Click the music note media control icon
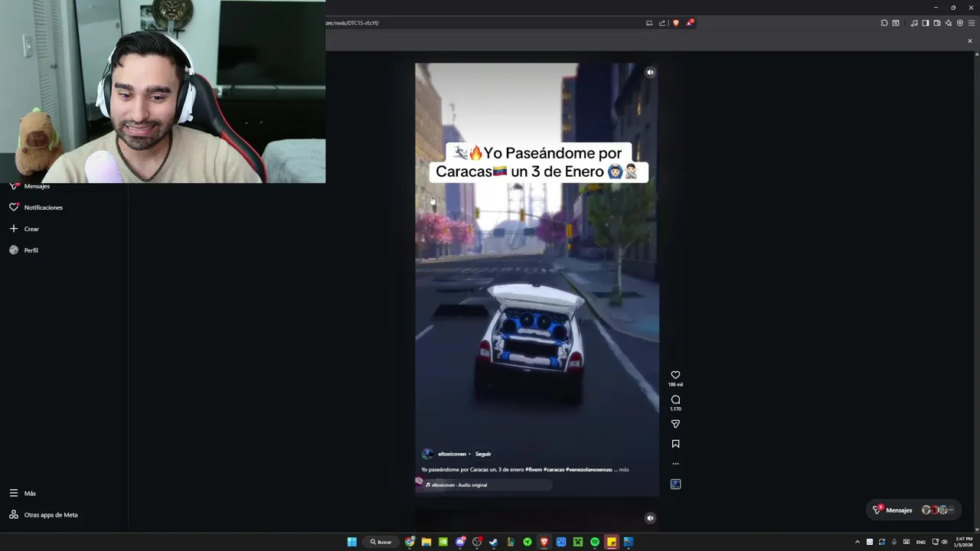This screenshot has height=551, width=980. (914, 23)
